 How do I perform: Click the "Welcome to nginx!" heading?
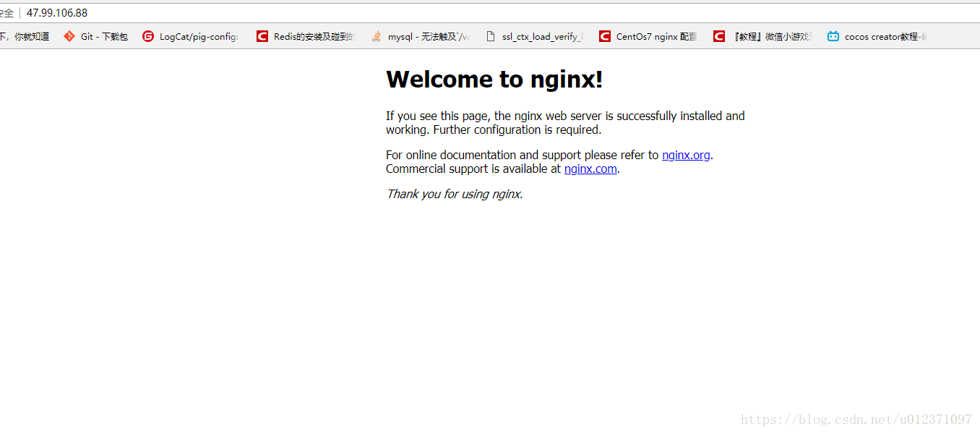pyautogui.click(x=494, y=79)
